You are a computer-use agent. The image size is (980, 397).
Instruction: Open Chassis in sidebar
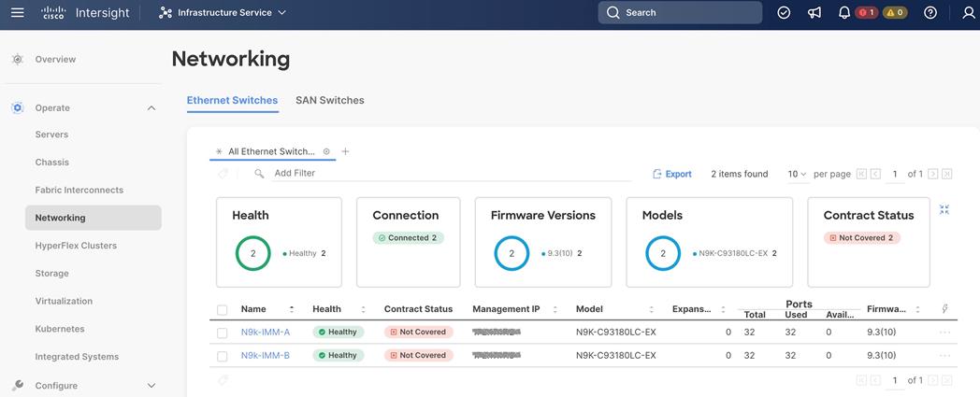[x=51, y=163]
